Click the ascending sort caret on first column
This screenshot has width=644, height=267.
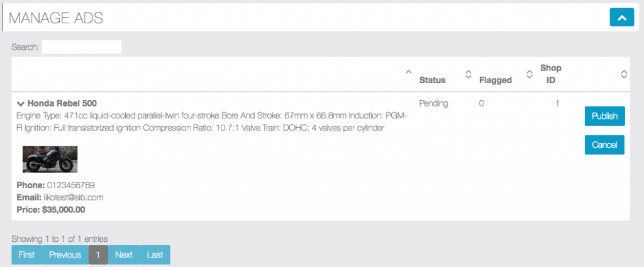pos(408,74)
